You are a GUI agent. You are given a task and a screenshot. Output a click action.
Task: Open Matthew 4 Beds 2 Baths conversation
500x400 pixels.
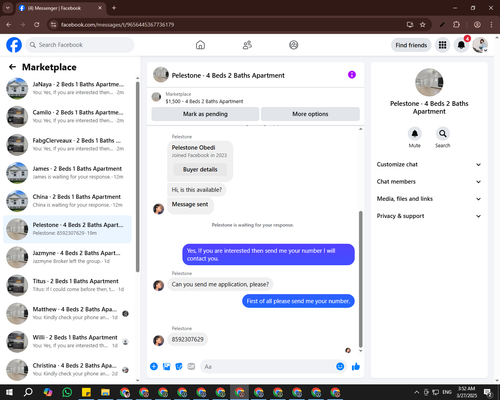(x=67, y=313)
